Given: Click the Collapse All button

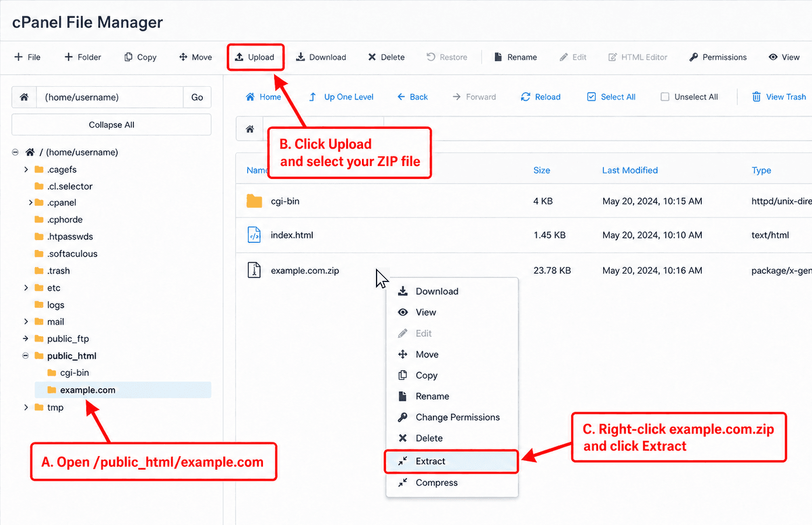Looking at the screenshot, I should click(111, 125).
